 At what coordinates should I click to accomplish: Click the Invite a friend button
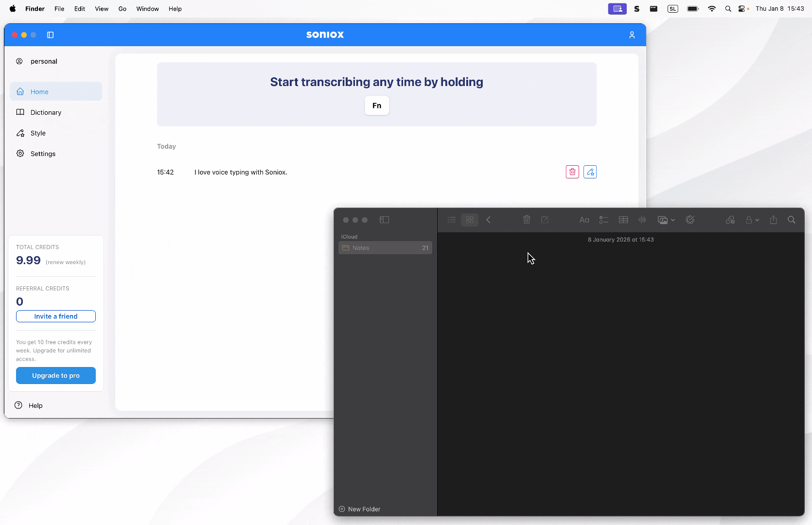point(55,316)
